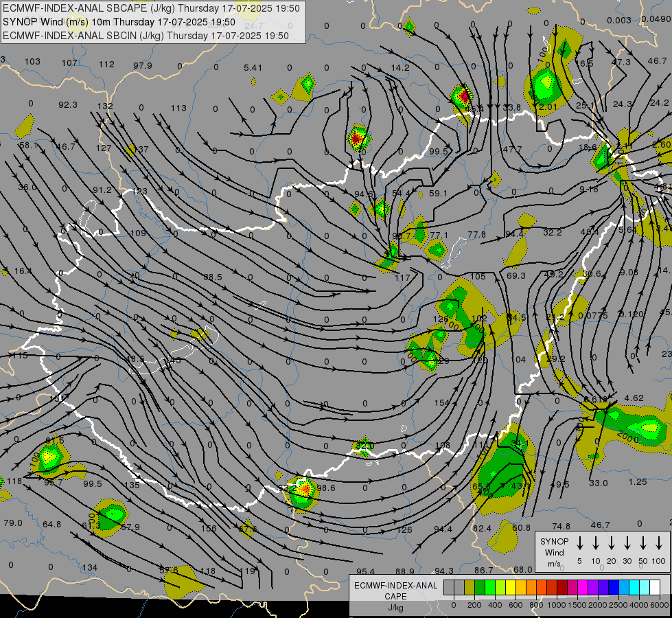Click the map value 47.7

[x=512, y=149]
